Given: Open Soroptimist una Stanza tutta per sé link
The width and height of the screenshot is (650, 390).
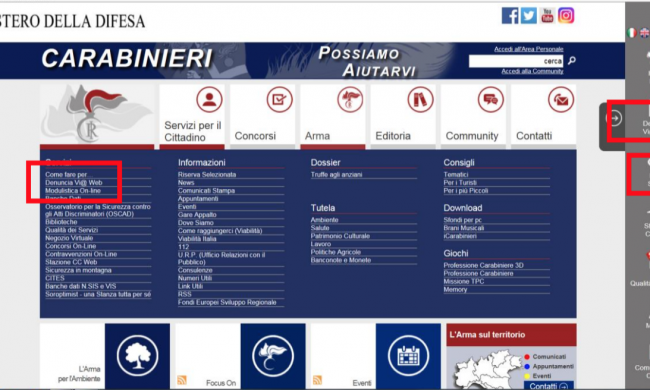Looking at the screenshot, I should point(98,294).
